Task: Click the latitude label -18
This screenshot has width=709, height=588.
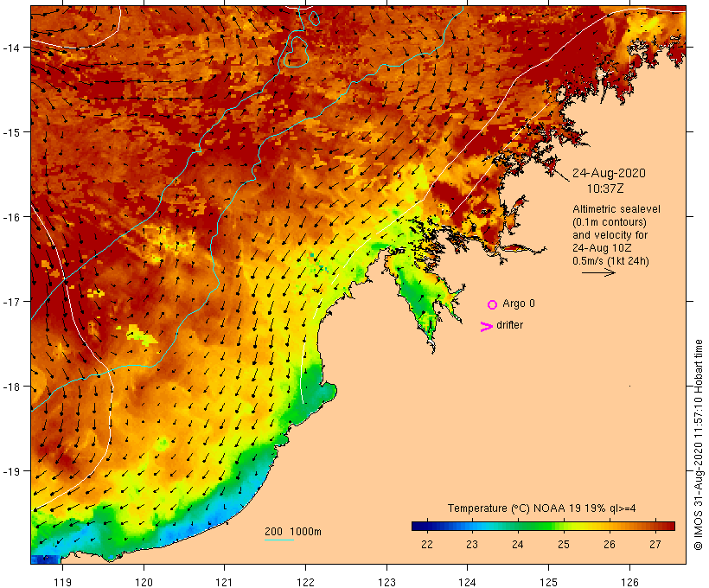Action: click(x=10, y=387)
